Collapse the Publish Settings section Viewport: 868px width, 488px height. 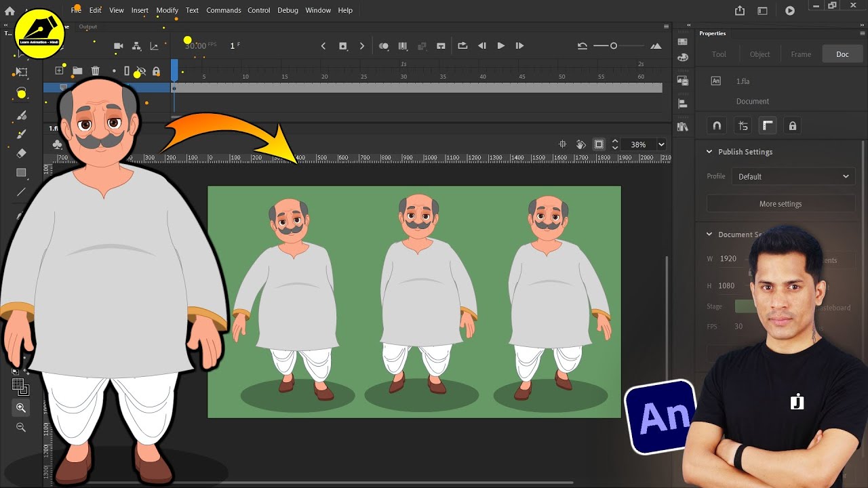[709, 152]
